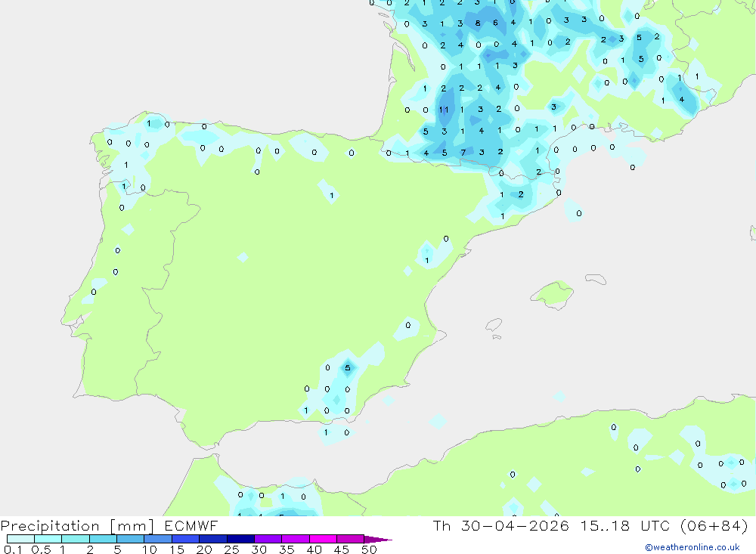Click the '11' precipitation value on map
Image resolution: width=756 pixels, height=554 pixels.
pyautogui.click(x=444, y=110)
